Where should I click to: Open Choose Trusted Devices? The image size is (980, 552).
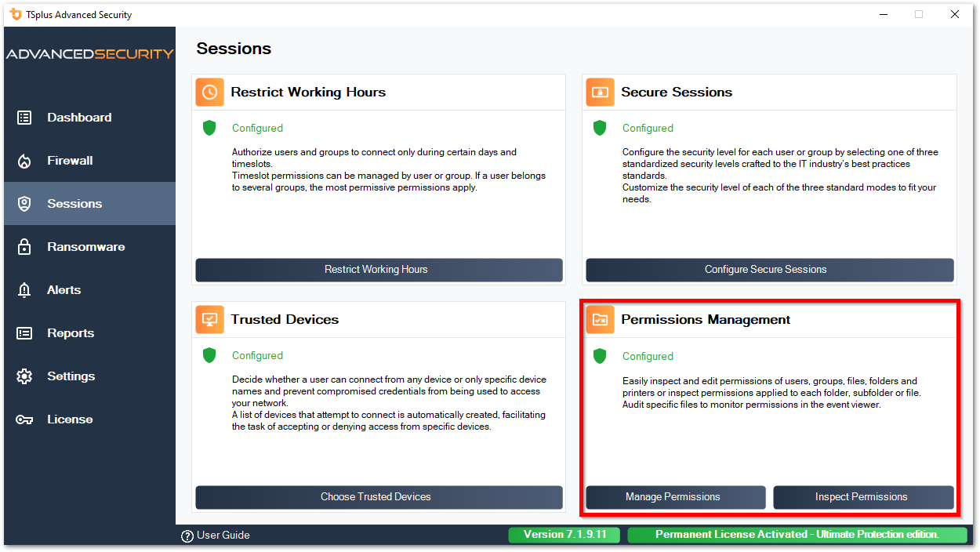click(378, 497)
